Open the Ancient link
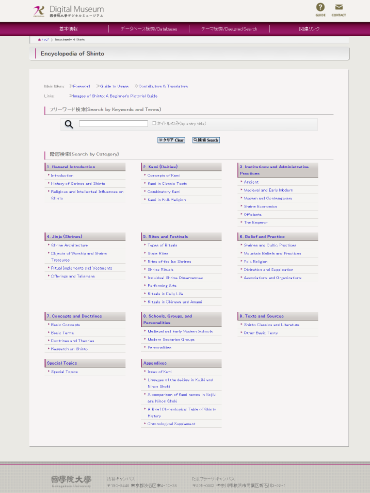Viewport: 370px width, 493px height. point(251,182)
